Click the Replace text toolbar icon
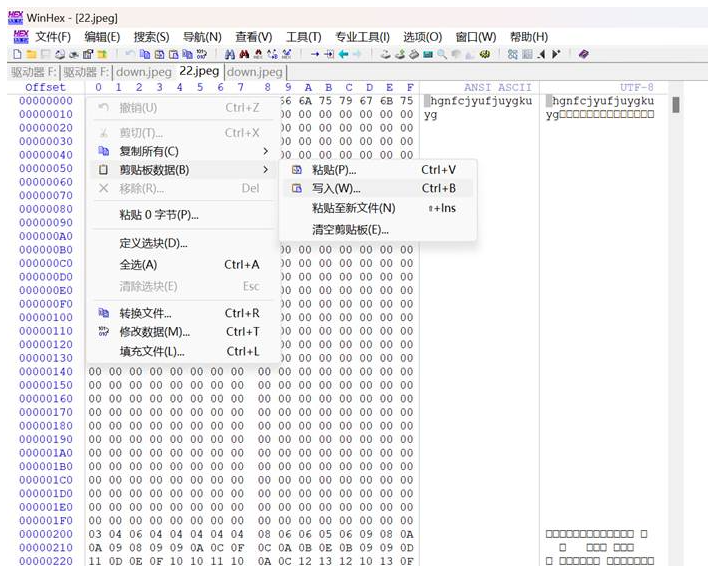 [272, 54]
